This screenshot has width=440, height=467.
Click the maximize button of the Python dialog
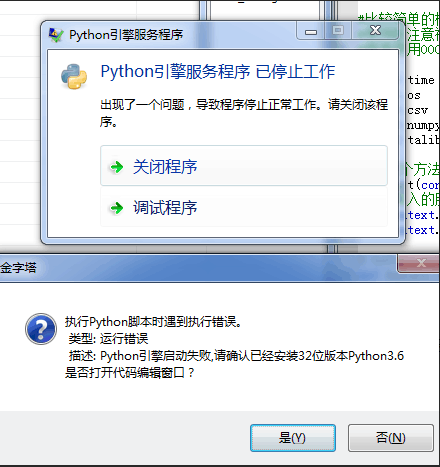click(338, 31)
